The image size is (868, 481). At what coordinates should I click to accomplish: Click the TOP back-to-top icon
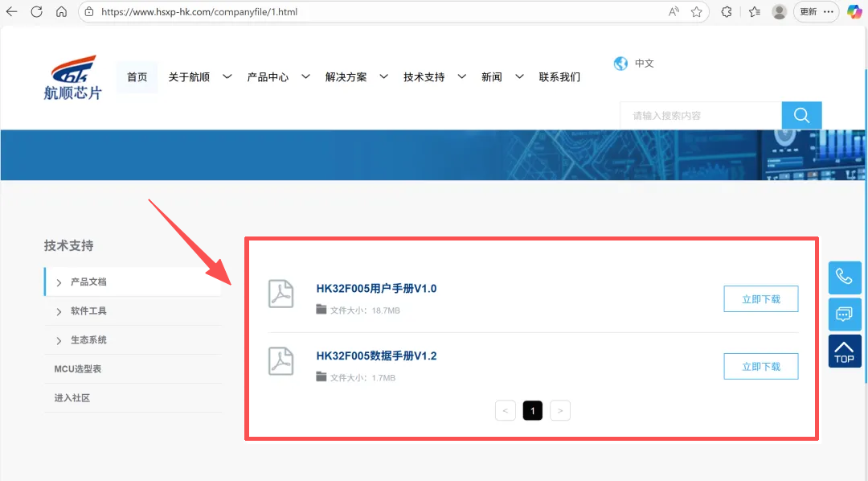click(845, 351)
